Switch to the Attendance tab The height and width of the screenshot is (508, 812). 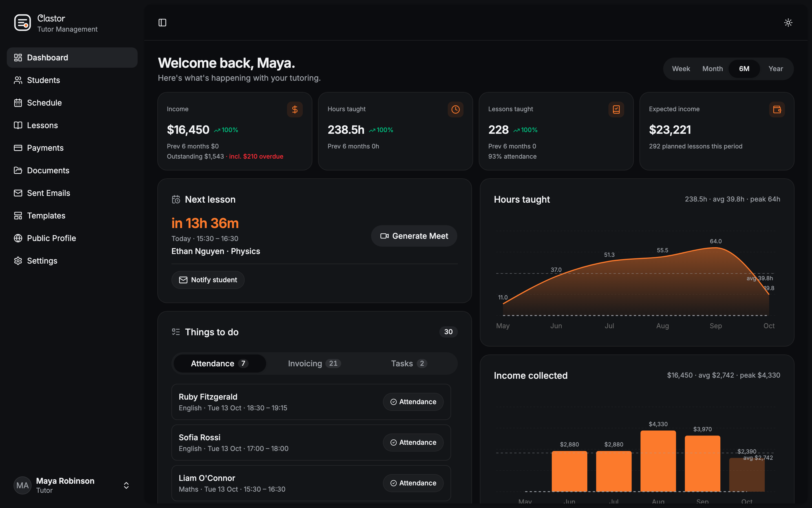pyautogui.click(x=220, y=363)
